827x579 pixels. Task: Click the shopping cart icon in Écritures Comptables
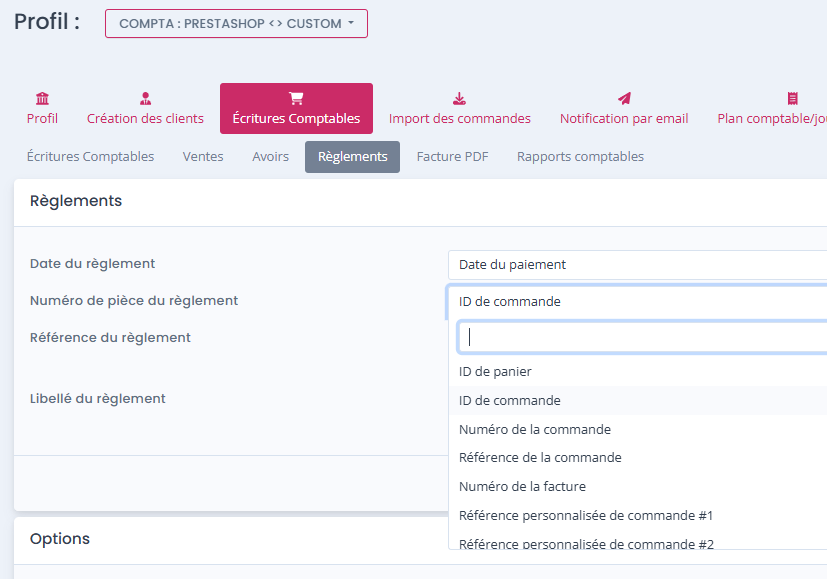tap(296, 98)
